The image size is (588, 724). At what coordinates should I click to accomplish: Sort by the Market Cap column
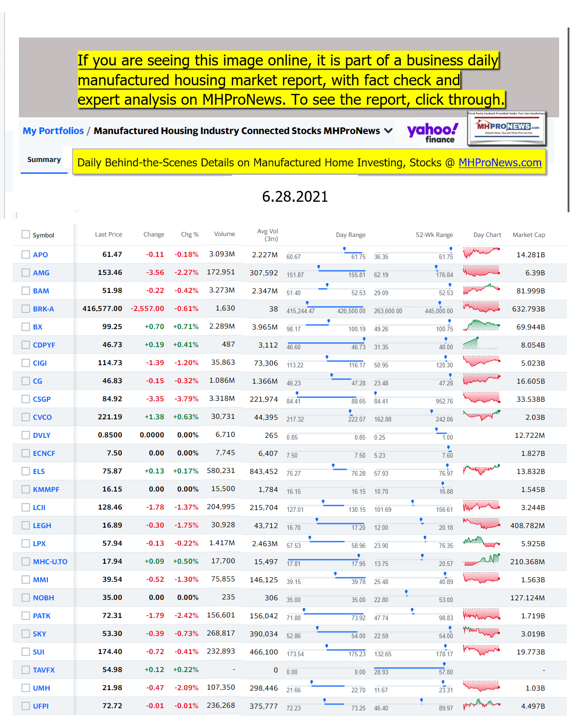[x=528, y=235]
